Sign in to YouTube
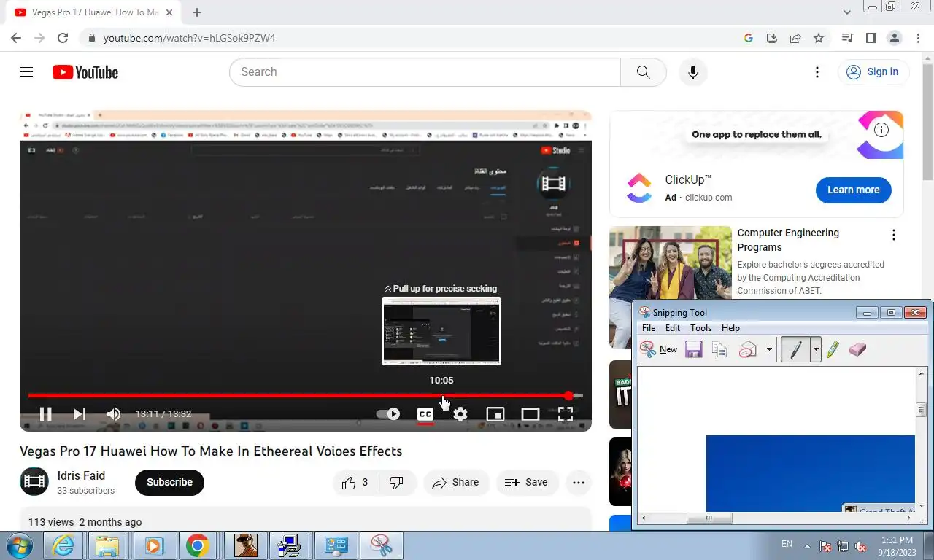This screenshot has width=934, height=560. [x=873, y=71]
